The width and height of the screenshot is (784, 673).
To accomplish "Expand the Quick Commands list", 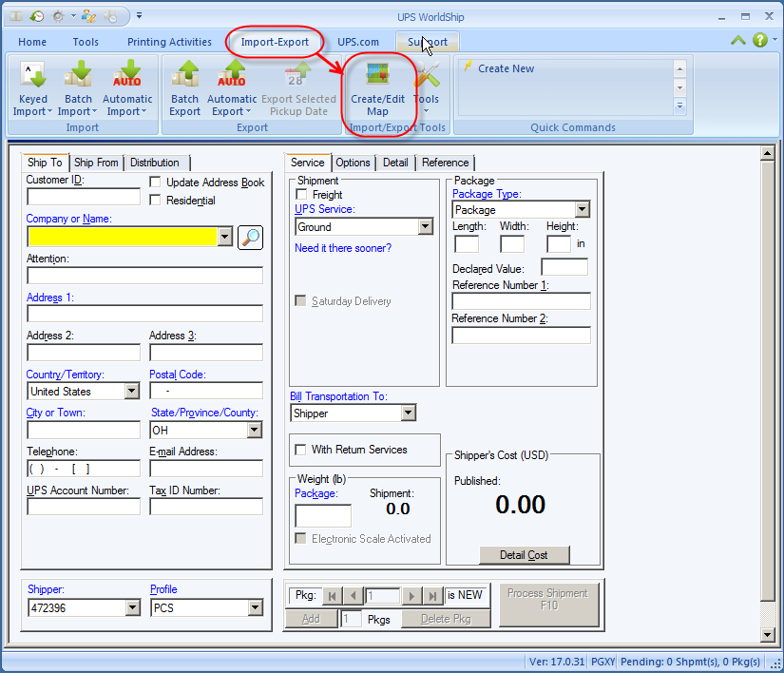I will tap(679, 106).
